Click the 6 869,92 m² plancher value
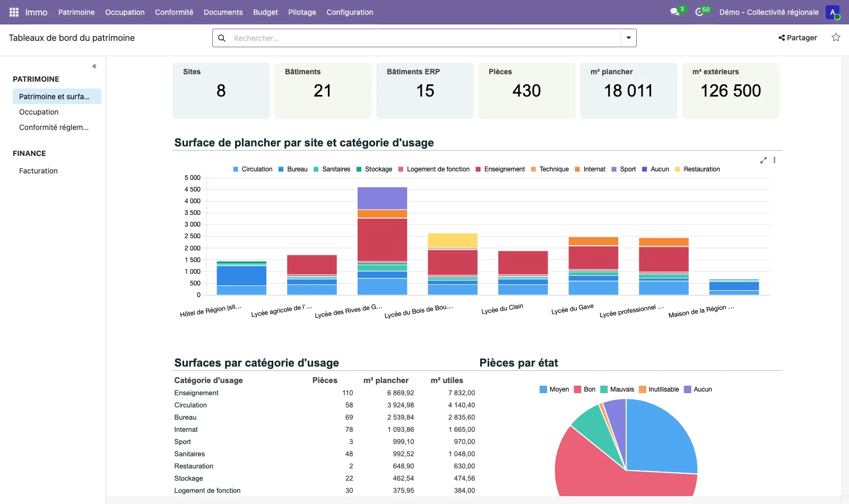The height and width of the screenshot is (504, 849). pyautogui.click(x=401, y=393)
